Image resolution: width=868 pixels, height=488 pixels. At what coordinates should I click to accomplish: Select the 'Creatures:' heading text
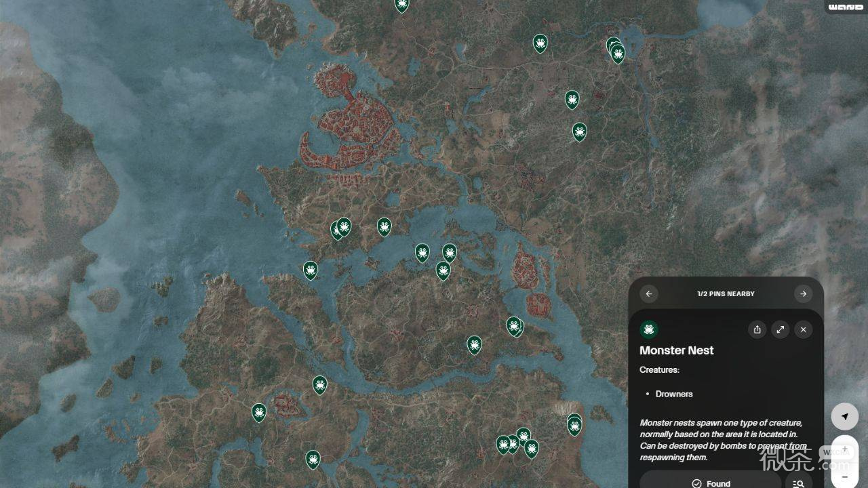point(659,370)
